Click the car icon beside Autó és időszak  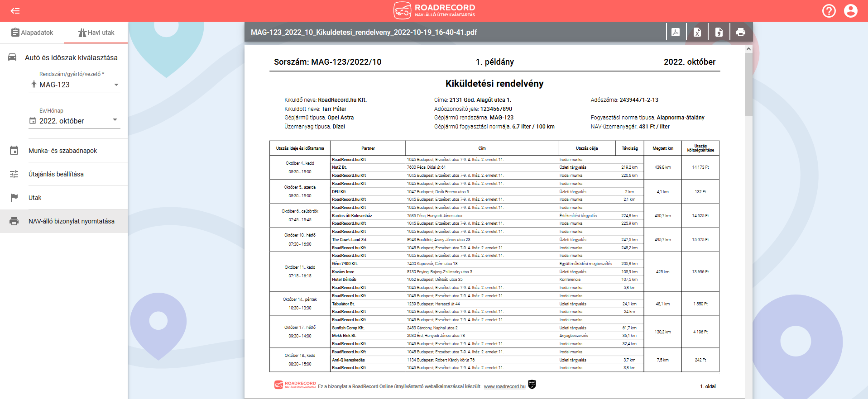[x=13, y=57]
